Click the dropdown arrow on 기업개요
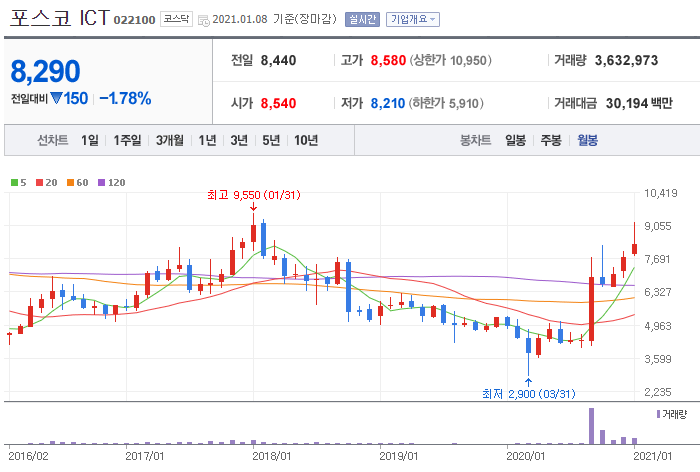This screenshot has width=700, height=472. (x=433, y=20)
